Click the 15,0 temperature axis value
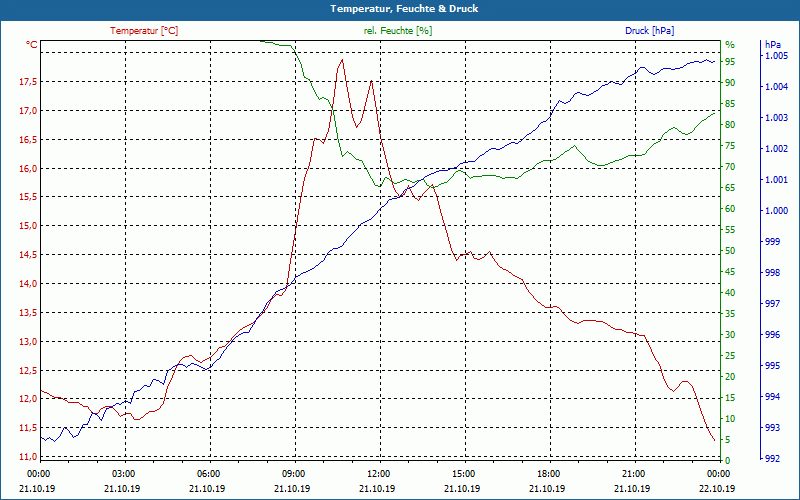The height and width of the screenshot is (500, 800). pos(28,226)
